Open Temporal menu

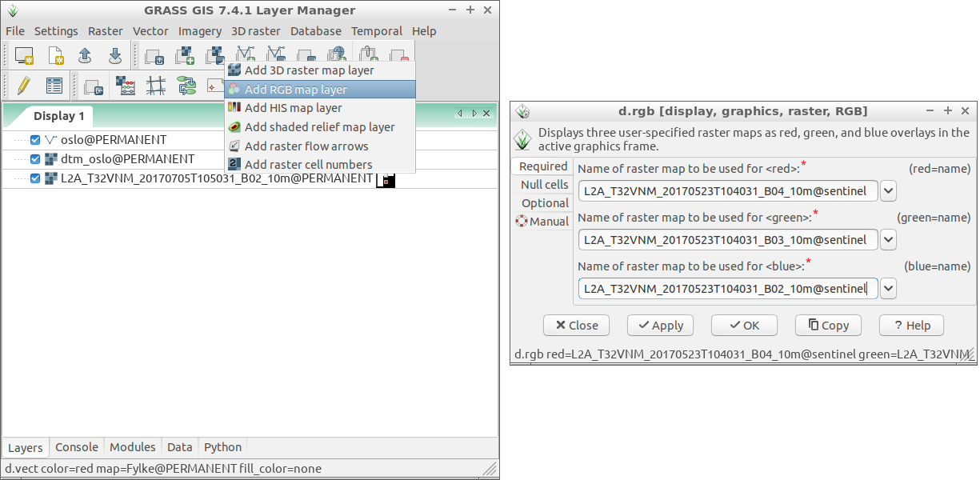tap(377, 31)
